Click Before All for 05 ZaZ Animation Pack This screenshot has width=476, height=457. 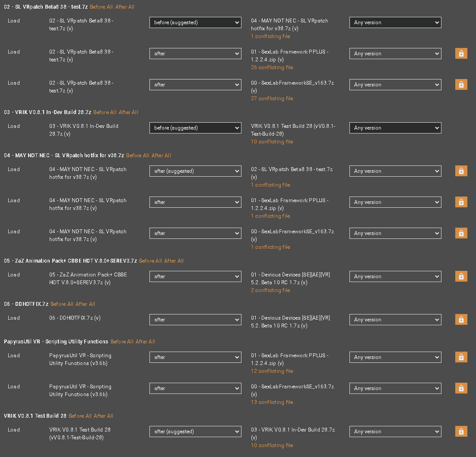pos(150,261)
